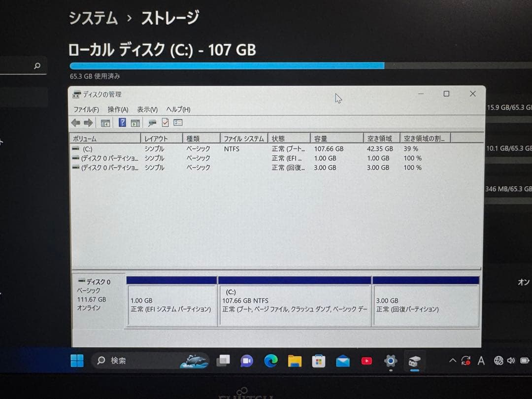The width and height of the screenshot is (532, 399).
Task: Click the Back navigation arrow in Disk Management
Action: (x=75, y=123)
